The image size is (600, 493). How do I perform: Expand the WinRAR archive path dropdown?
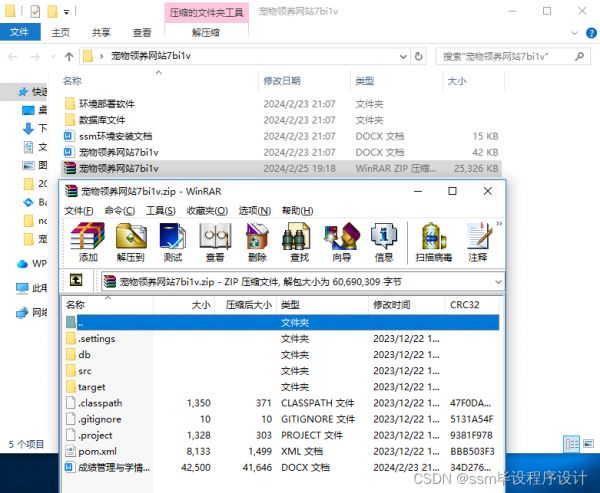click(498, 283)
